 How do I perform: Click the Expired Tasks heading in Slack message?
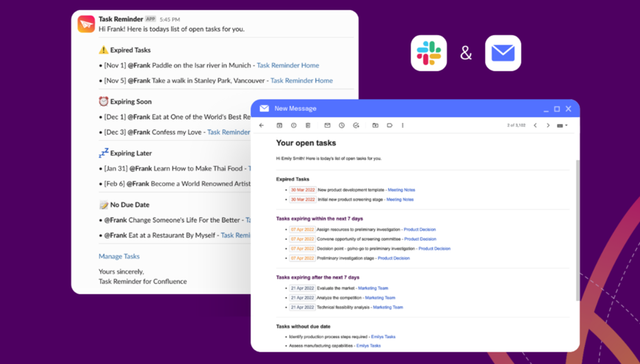[x=130, y=50]
